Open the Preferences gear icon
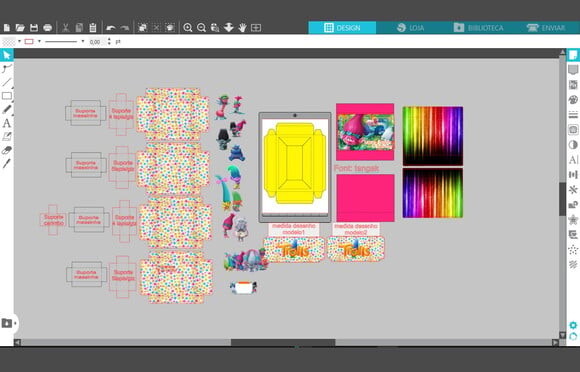The width and height of the screenshot is (580, 372). [573, 325]
